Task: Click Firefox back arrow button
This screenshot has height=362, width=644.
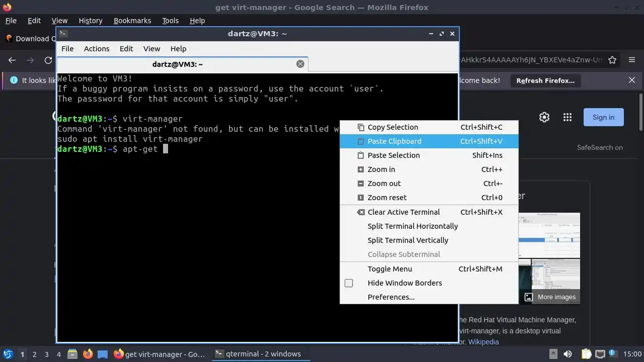Action: [x=12, y=60]
